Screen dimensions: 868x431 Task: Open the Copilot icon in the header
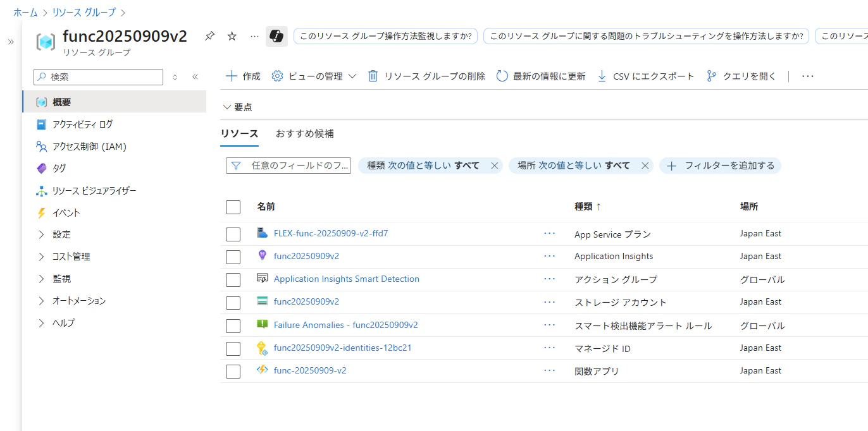(276, 37)
